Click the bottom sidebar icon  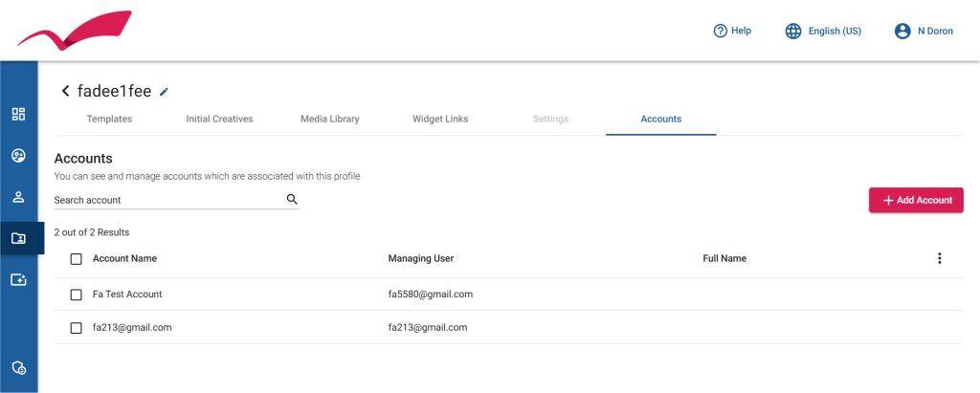[18, 368]
